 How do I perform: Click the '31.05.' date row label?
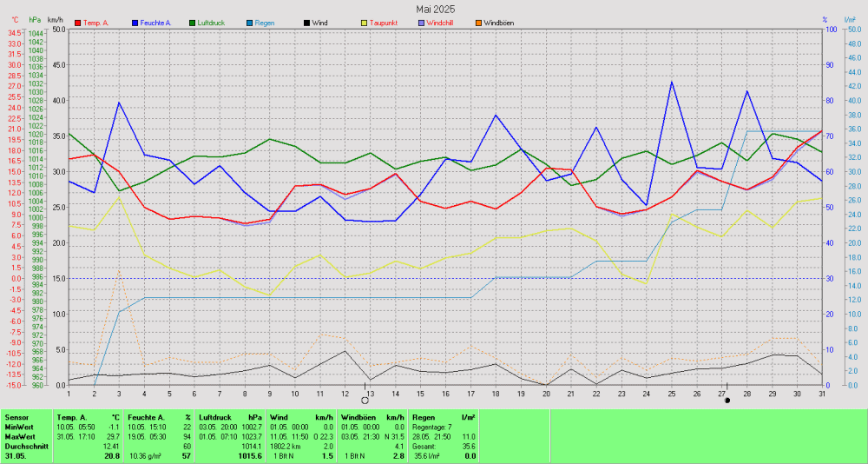16,455
